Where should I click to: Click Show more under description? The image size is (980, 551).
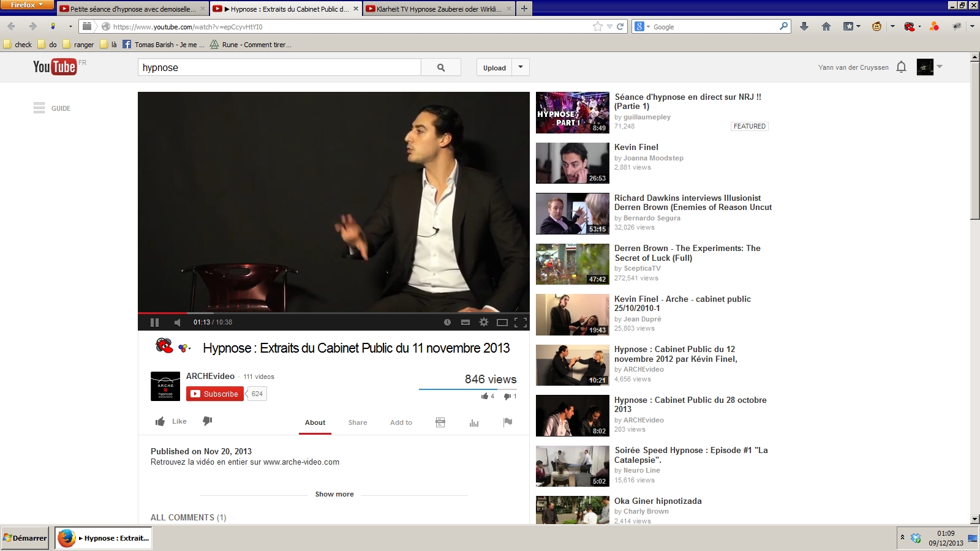pyautogui.click(x=334, y=494)
